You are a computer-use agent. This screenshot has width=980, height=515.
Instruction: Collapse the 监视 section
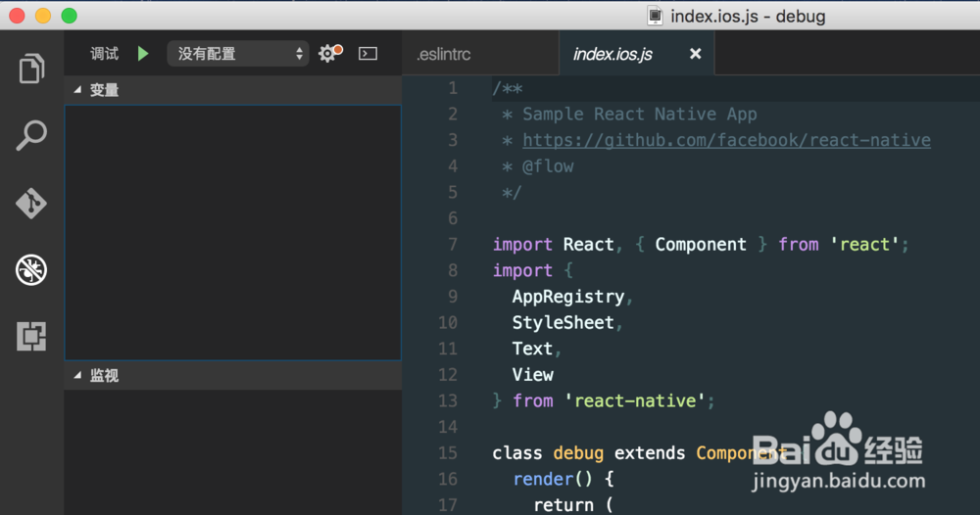[x=78, y=376]
